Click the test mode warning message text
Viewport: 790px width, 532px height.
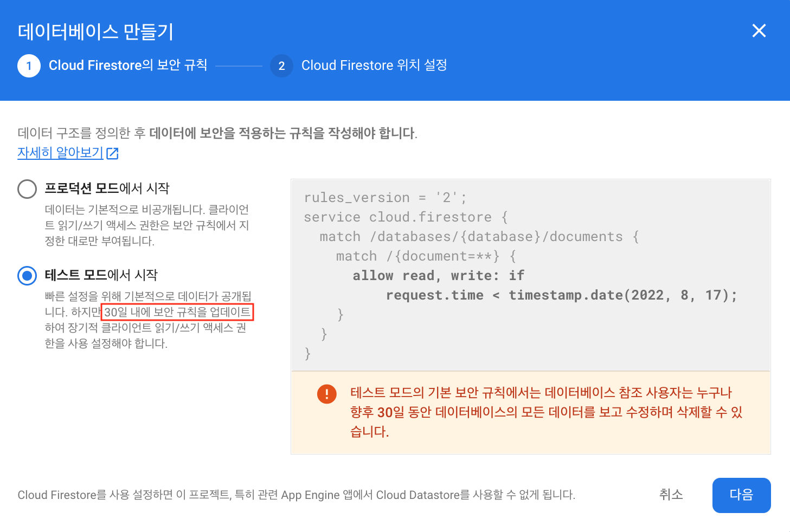click(x=547, y=412)
